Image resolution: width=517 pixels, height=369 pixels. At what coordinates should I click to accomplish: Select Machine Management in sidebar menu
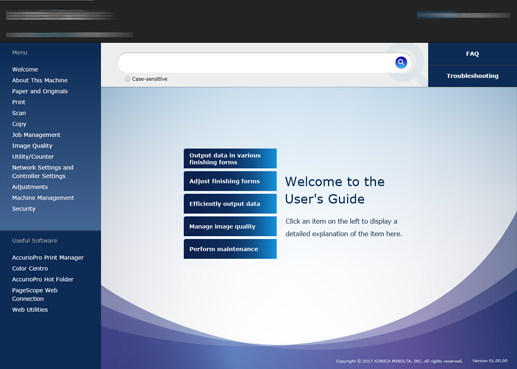tap(43, 198)
